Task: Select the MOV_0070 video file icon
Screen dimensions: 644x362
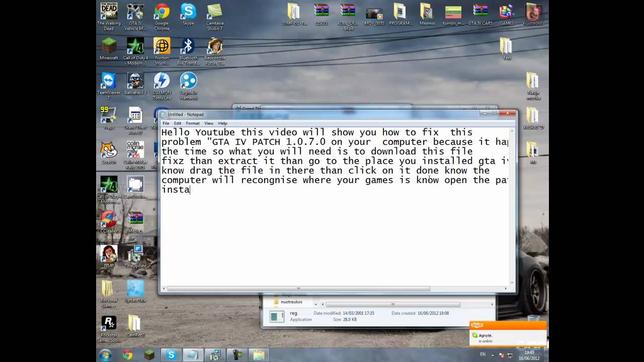Action: (374, 14)
